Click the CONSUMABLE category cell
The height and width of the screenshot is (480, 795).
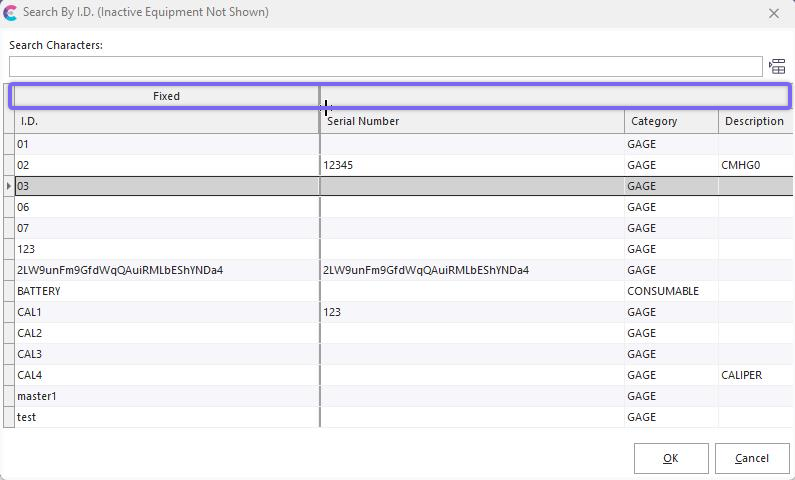click(x=670, y=291)
